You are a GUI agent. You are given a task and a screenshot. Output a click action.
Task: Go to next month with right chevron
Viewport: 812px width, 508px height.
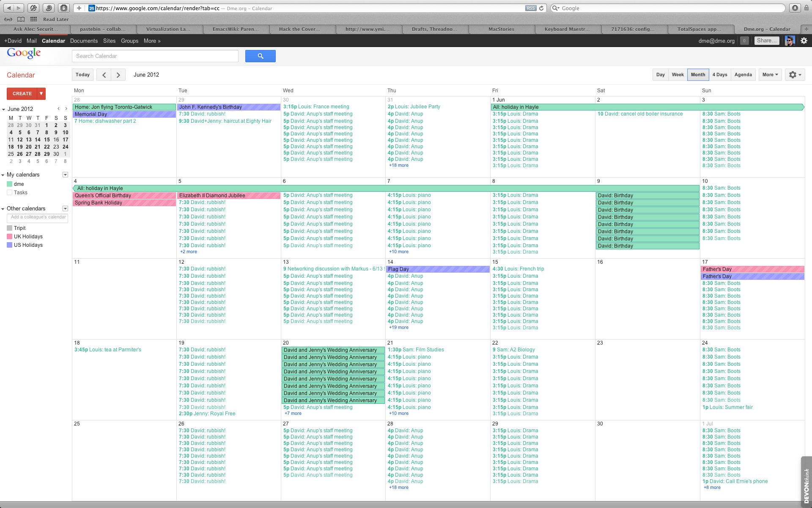pyautogui.click(x=118, y=75)
